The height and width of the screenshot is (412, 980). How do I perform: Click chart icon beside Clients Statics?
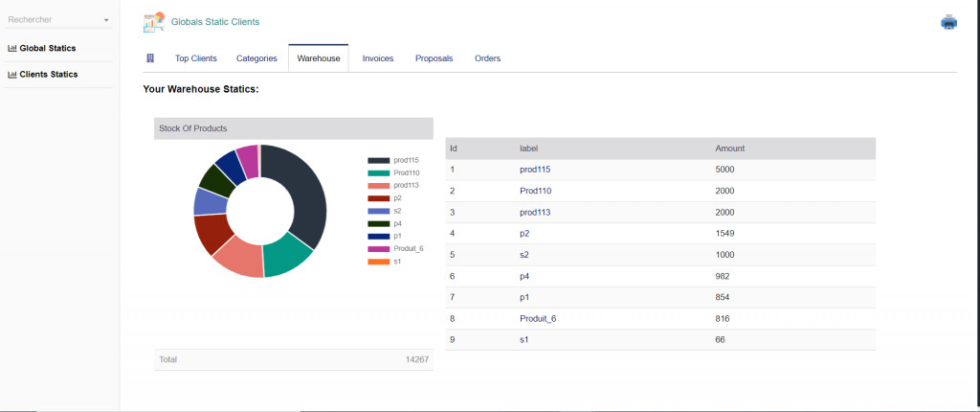click(12, 75)
